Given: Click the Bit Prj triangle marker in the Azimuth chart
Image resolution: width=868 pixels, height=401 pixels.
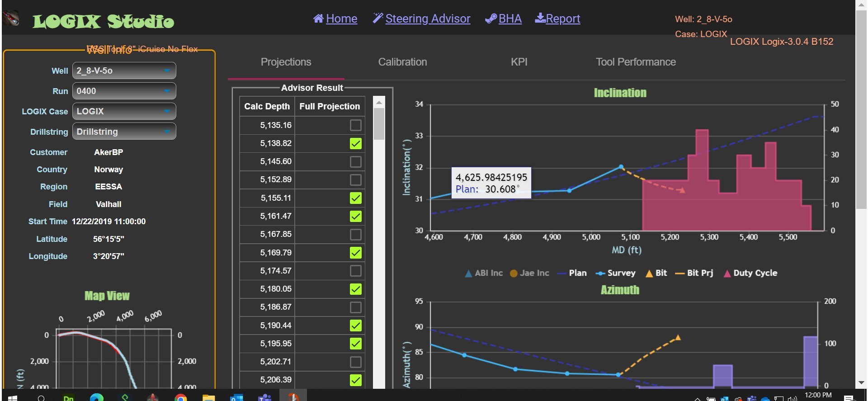Looking at the screenshot, I should [x=678, y=337].
